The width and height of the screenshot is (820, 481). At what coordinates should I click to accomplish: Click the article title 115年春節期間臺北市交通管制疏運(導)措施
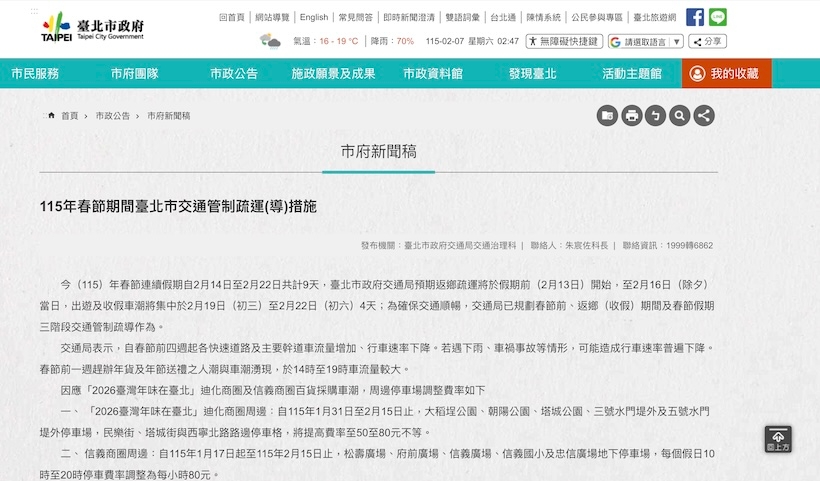(x=178, y=206)
